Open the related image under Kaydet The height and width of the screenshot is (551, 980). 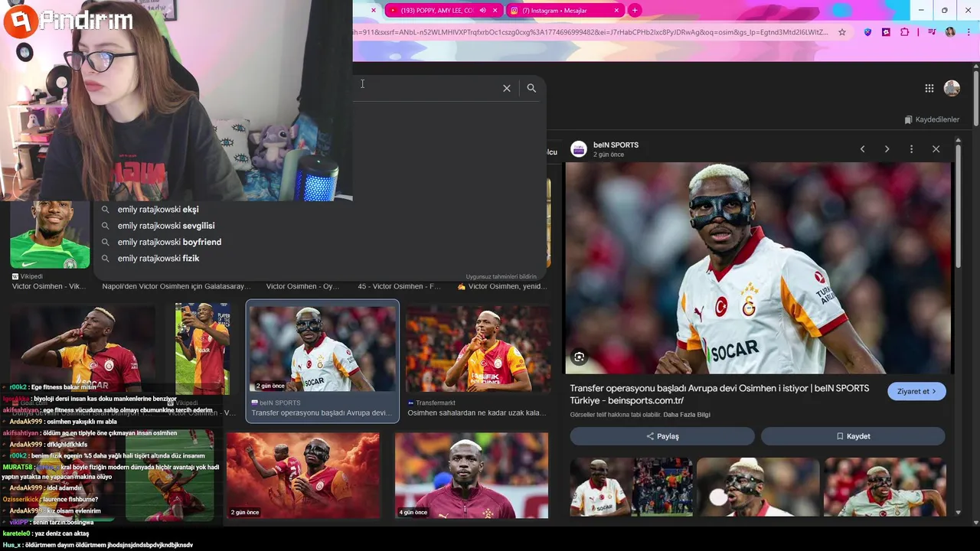pos(885,487)
